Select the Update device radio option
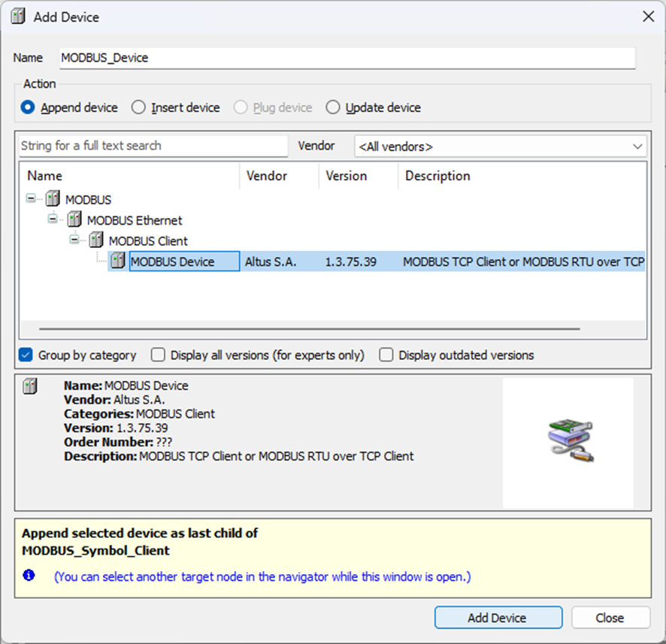Screen dimensions: 666x644 coord(333,107)
